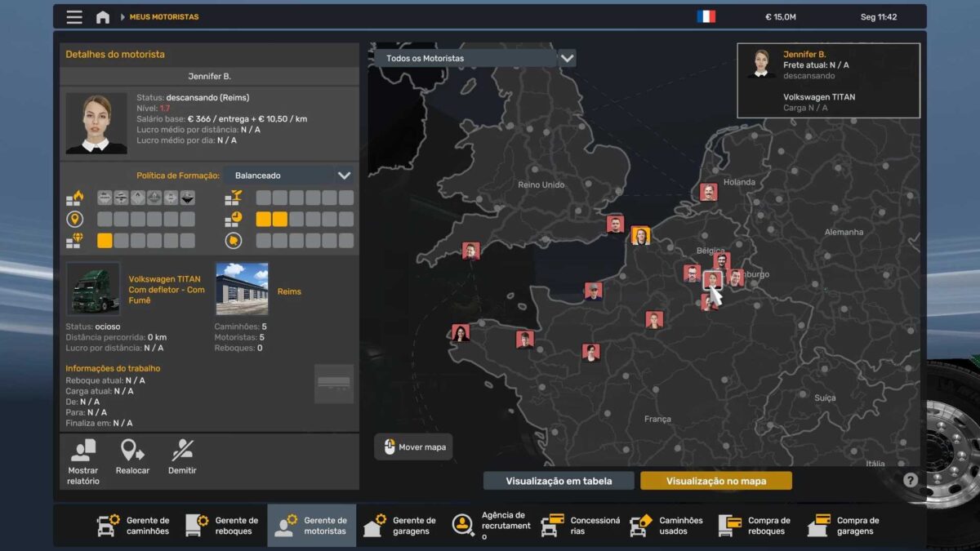Screen dimensions: 980x551
Task: Click the dropdown arrow beside Todos os Motoristas
Action: [x=567, y=58]
